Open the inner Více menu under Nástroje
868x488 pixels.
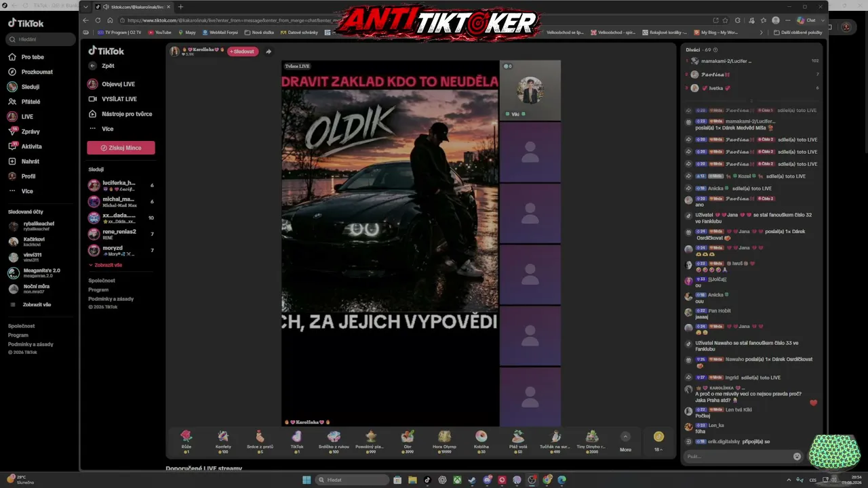pos(101,129)
